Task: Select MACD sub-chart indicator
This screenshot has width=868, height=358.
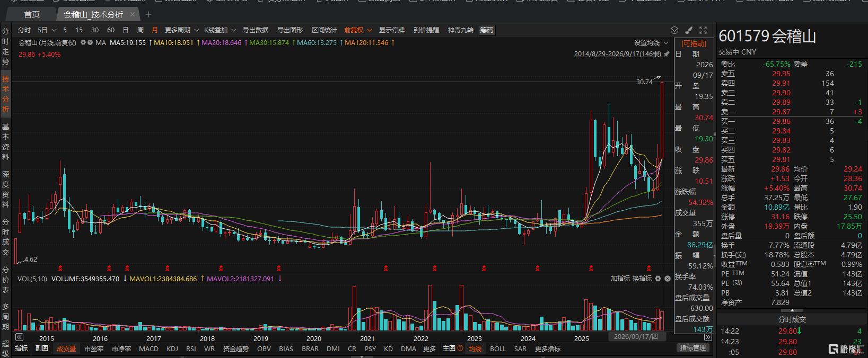Action: pos(148,348)
